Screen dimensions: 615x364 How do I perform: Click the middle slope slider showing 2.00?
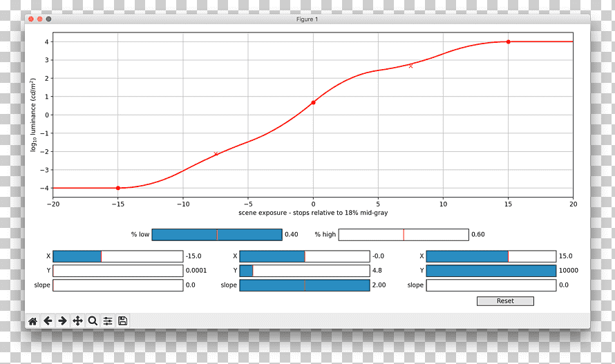pyautogui.click(x=305, y=285)
